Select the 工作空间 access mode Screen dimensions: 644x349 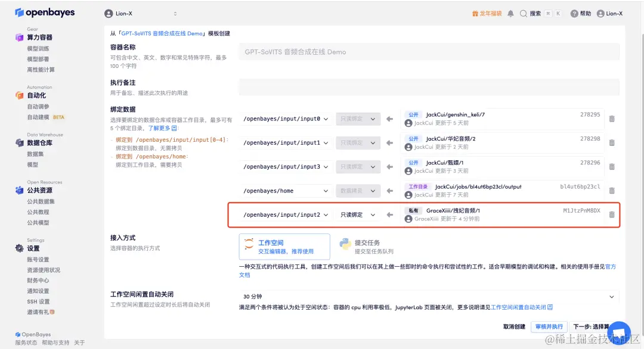point(284,247)
